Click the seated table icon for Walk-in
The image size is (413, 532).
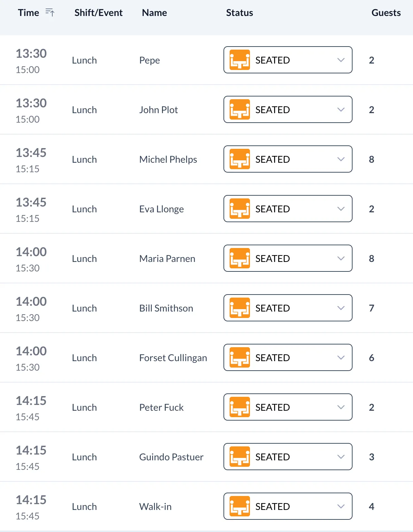pos(240,506)
